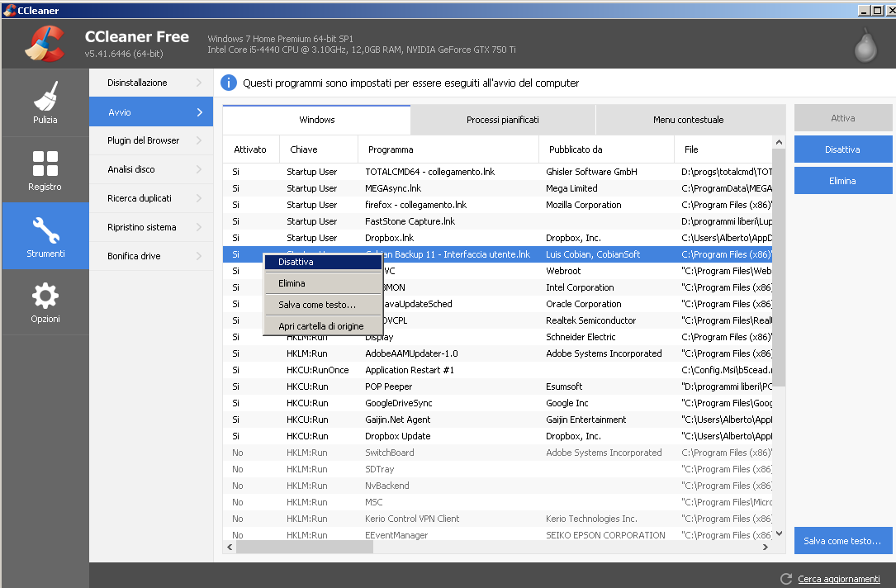This screenshot has height=588, width=896.
Task: Click the Salva come testo button
Action: (x=843, y=541)
